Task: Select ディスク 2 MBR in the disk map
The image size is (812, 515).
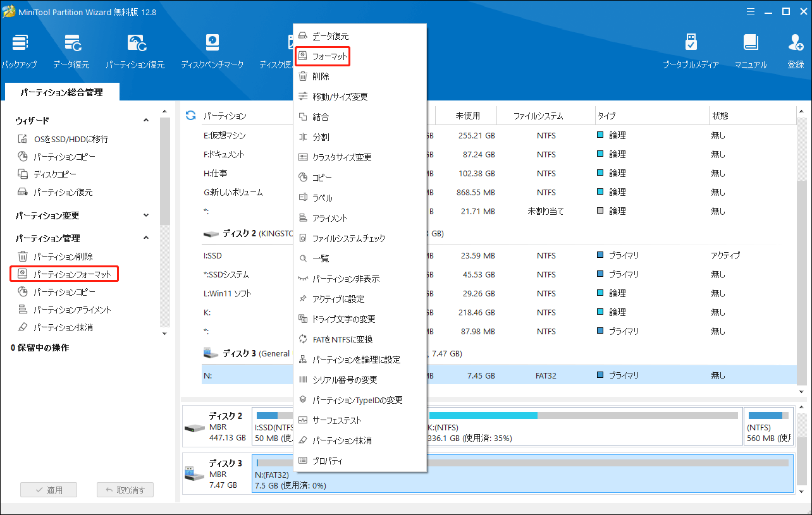Action: coord(216,427)
